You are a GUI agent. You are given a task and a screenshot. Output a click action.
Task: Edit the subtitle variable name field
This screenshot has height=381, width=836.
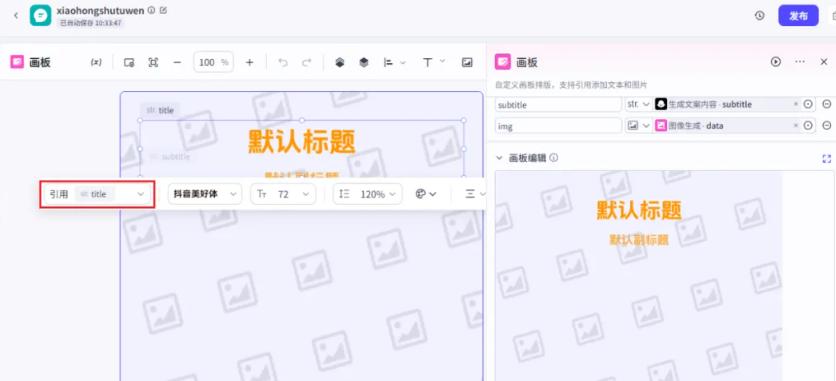[558, 105]
